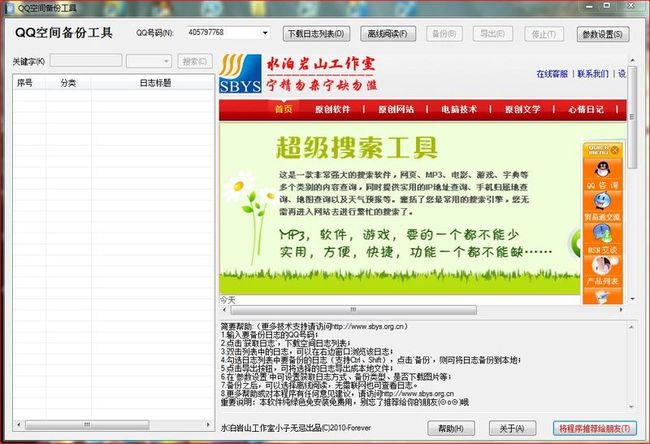This screenshot has width=650, height=444.
Task: Open 心情日记 in web navigation bar
Action: point(586,109)
